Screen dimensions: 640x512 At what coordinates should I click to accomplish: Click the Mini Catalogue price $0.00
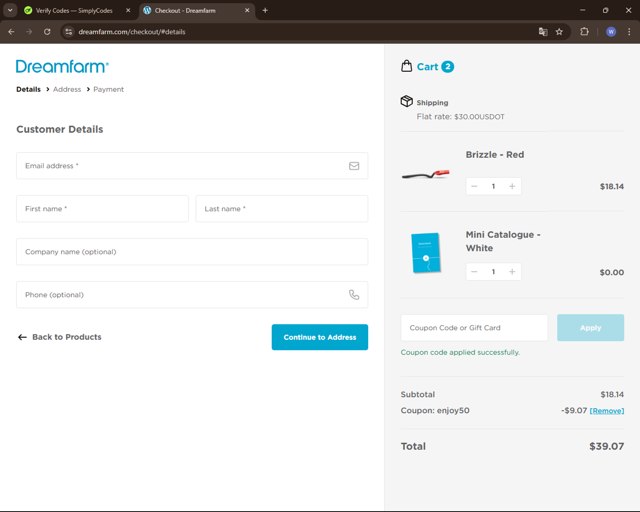click(x=611, y=272)
